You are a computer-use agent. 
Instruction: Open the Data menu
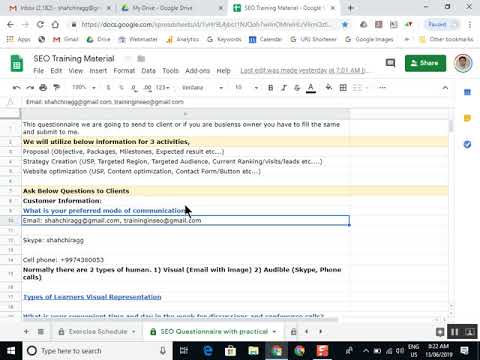click(148, 71)
